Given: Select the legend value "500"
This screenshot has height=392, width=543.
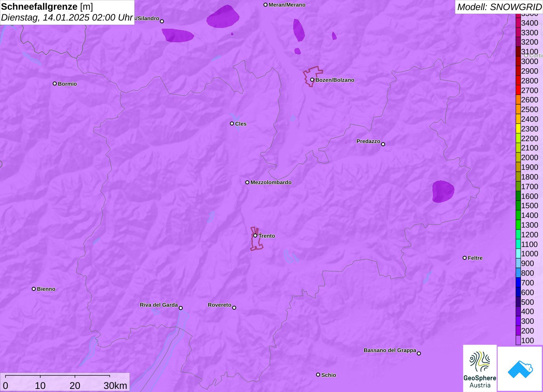Looking at the screenshot, I should (527, 302).
